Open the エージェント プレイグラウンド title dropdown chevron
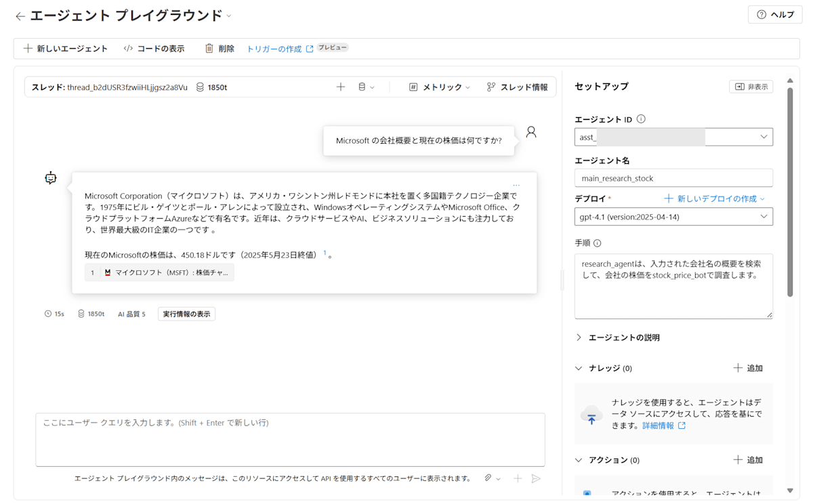This screenshot has width=813, height=504. click(229, 16)
